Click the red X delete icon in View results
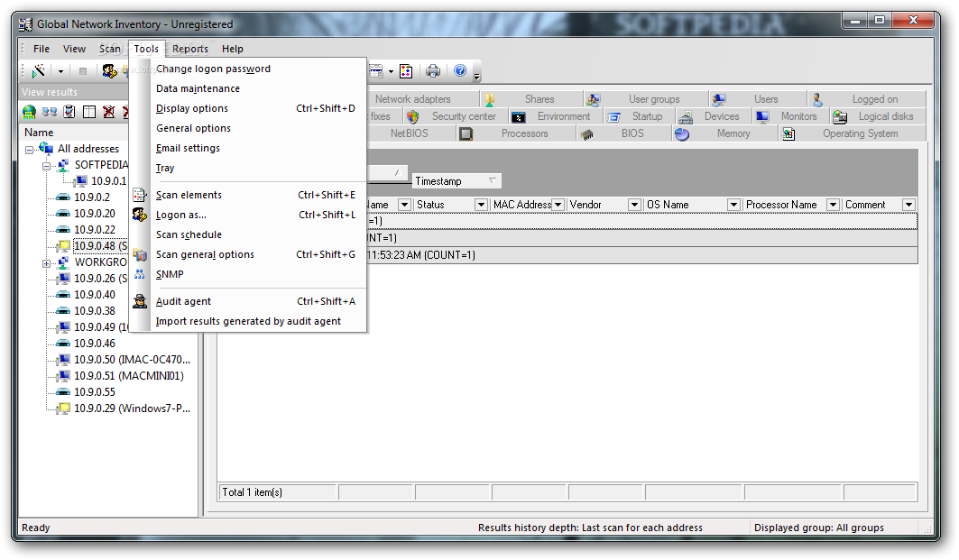The height and width of the screenshot is (560, 959). [109, 112]
